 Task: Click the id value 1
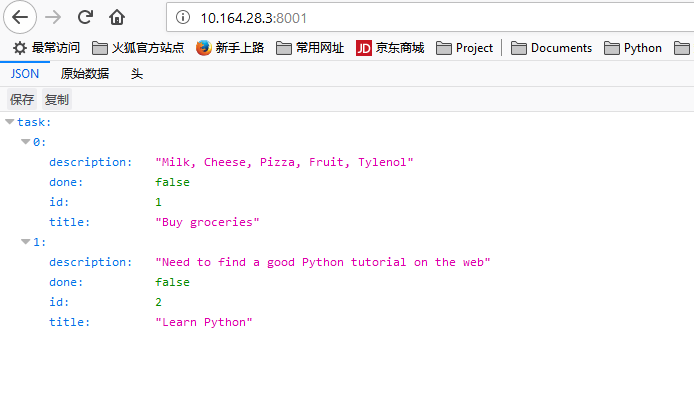pos(158,202)
